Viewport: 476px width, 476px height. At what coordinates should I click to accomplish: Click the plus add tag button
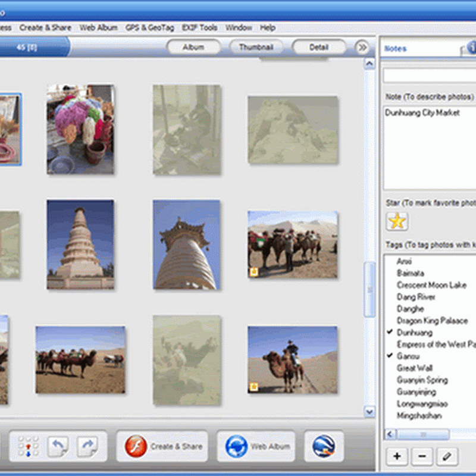[x=397, y=456]
